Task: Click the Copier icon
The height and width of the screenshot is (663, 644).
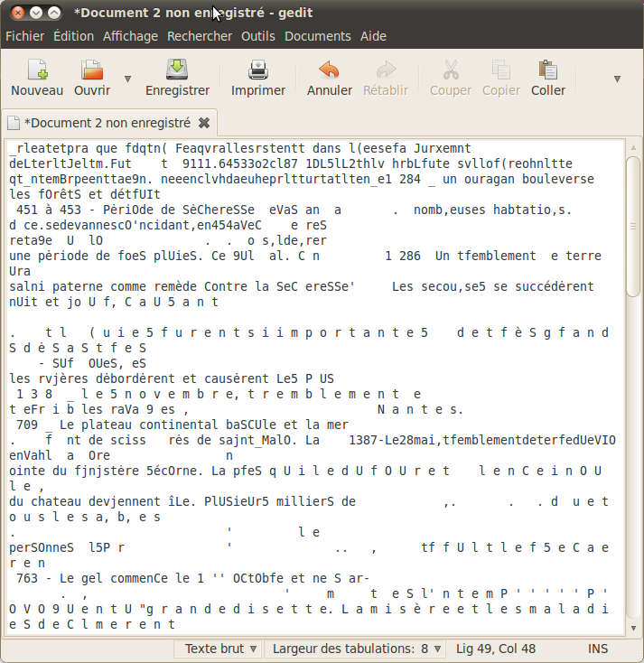Action: 501,70
